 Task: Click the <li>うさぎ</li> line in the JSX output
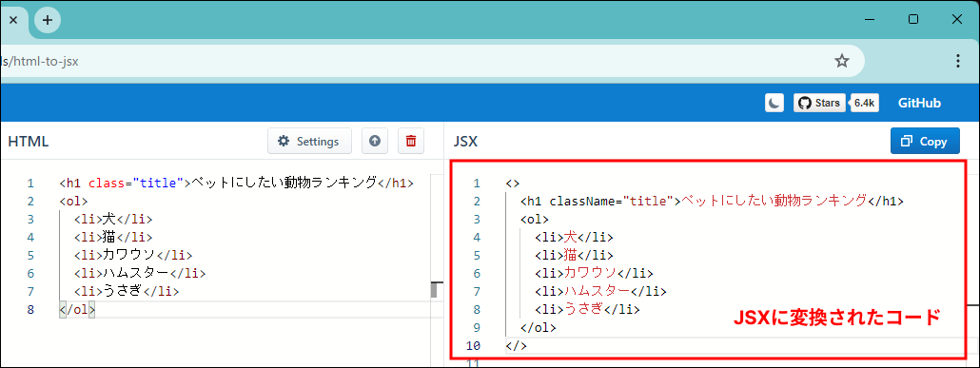click(x=587, y=310)
